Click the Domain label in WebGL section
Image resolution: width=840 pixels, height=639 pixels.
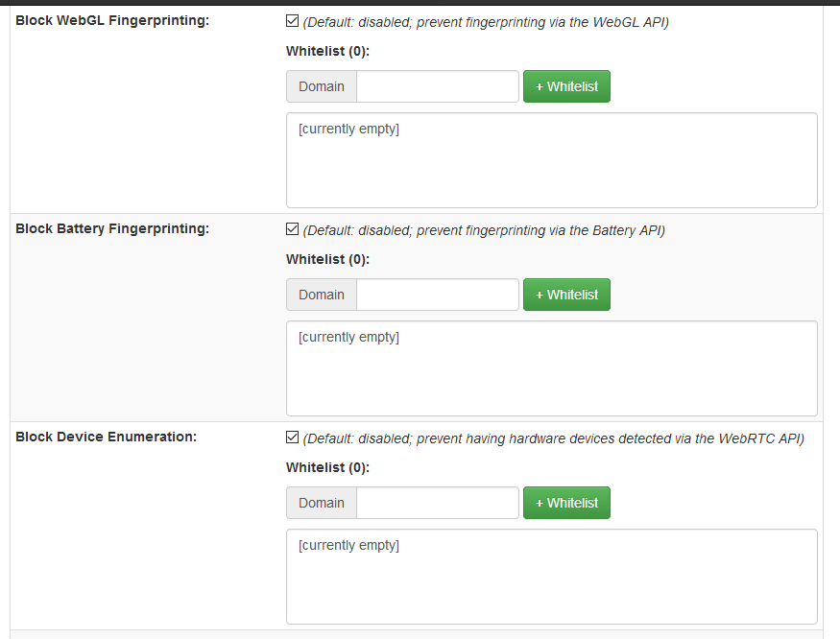(x=322, y=86)
